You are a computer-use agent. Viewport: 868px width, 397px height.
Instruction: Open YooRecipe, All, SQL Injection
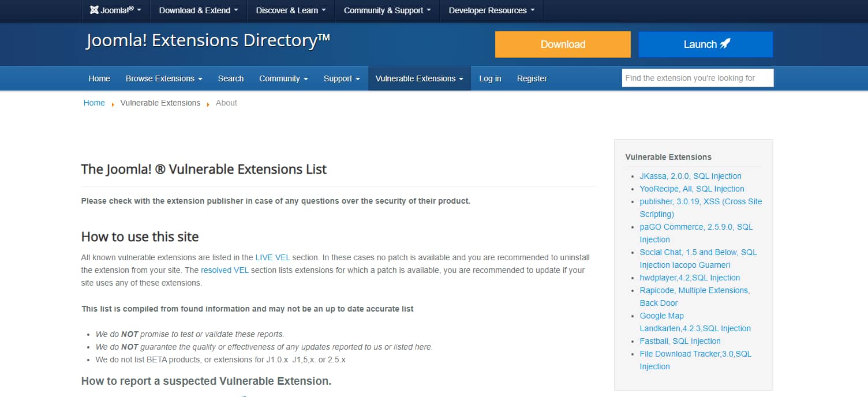pyautogui.click(x=692, y=189)
